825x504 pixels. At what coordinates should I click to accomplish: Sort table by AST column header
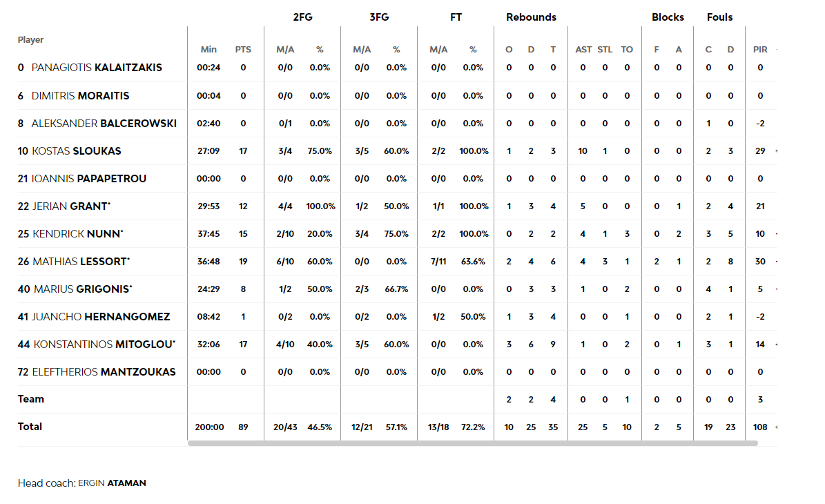[x=583, y=50]
